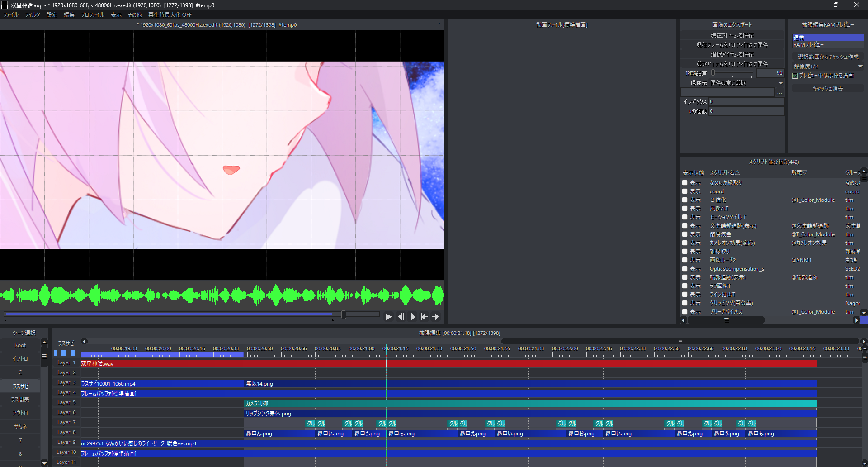Open the フィルタ menu
This screenshot has height=467, width=868.
32,14
